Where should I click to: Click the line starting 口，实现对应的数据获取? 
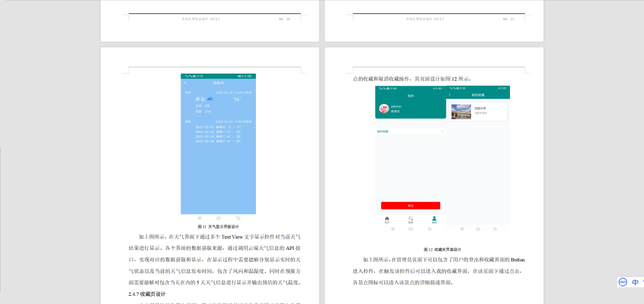pyautogui.click(x=215, y=260)
